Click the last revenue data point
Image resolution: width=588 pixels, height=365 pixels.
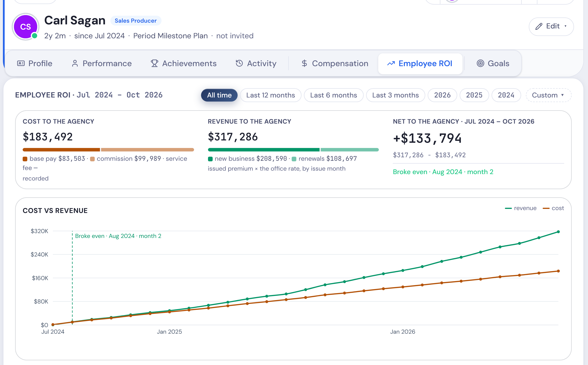[x=558, y=232]
